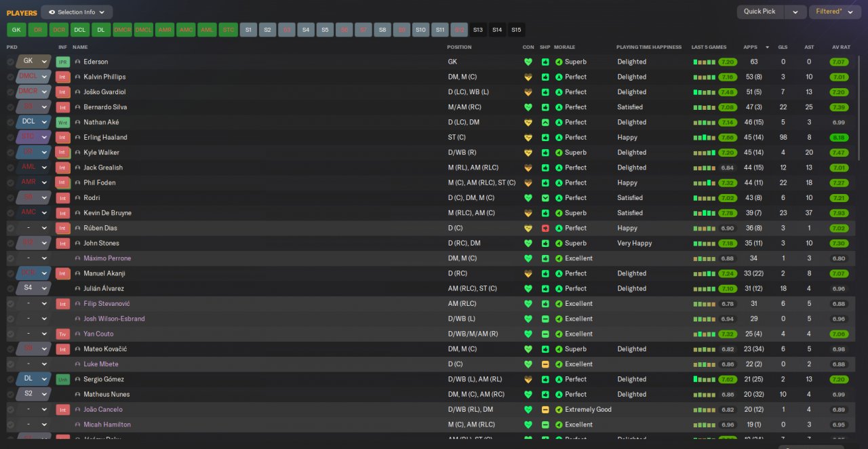Toggle the pick circle for Joško Gvardiol

click(x=10, y=92)
